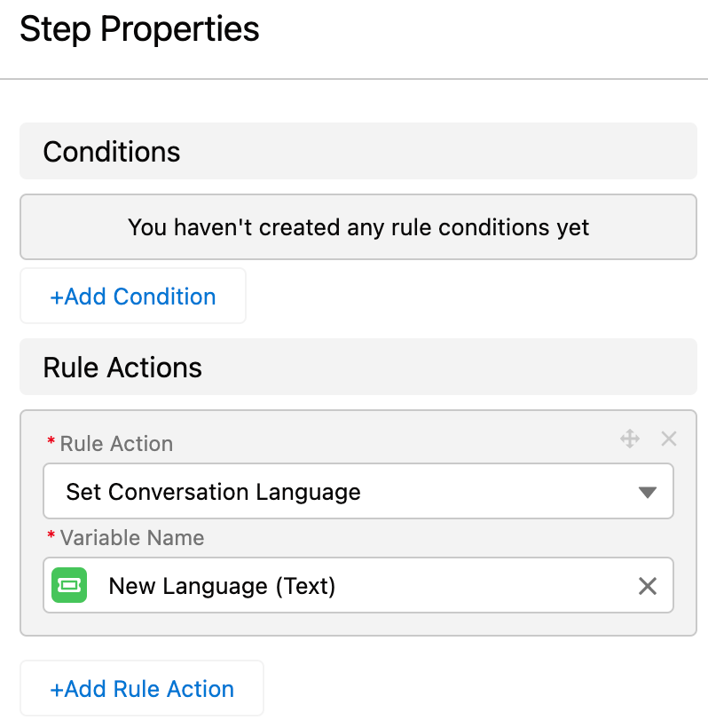Viewport: 708px width, 728px height.
Task: Click the +Add Condition button
Action: click(x=133, y=297)
